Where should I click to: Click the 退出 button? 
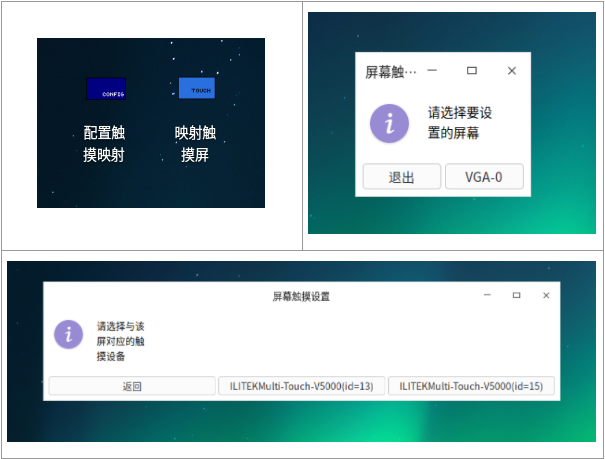402,177
